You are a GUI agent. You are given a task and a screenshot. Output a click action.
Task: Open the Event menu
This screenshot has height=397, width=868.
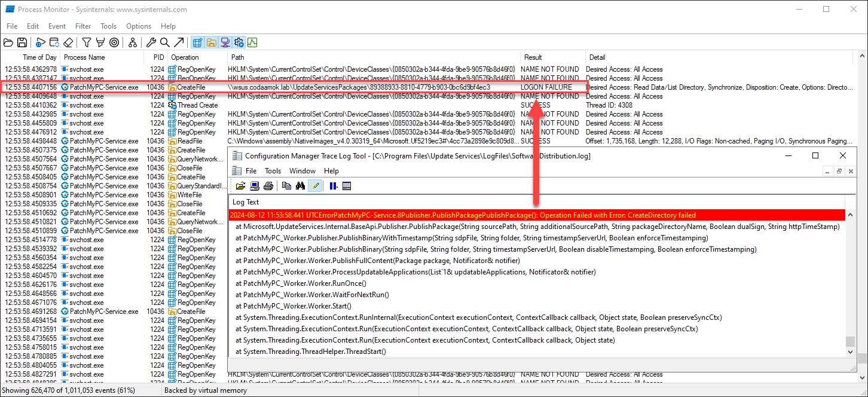[57, 26]
